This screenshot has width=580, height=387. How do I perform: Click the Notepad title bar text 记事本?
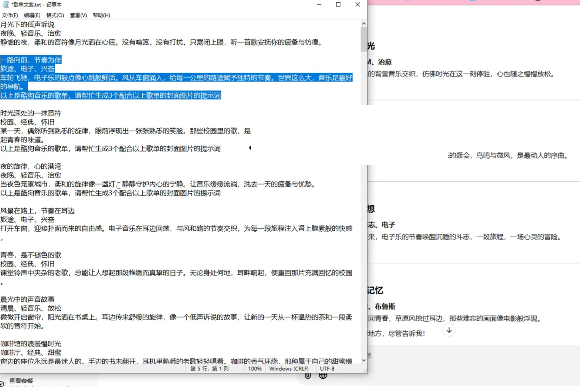(54, 4)
